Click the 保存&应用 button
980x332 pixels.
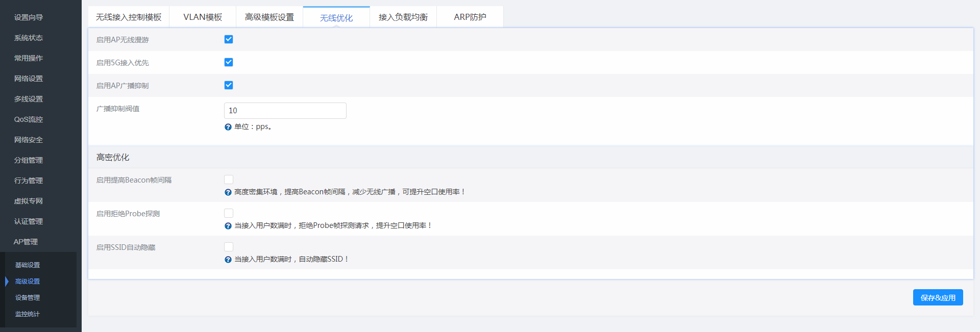(x=938, y=298)
